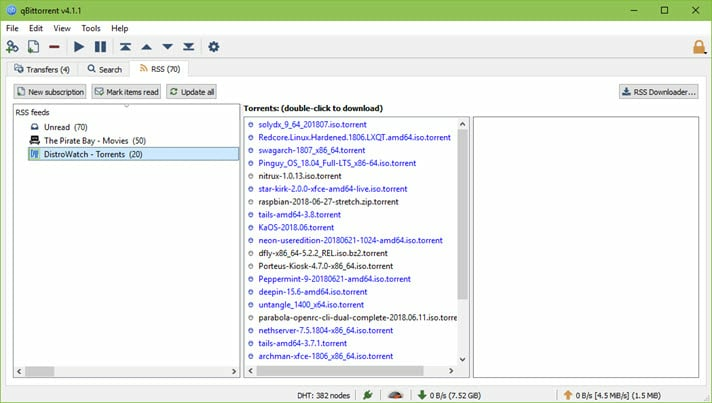Switch to the Transfers (4) tab

tap(42, 69)
